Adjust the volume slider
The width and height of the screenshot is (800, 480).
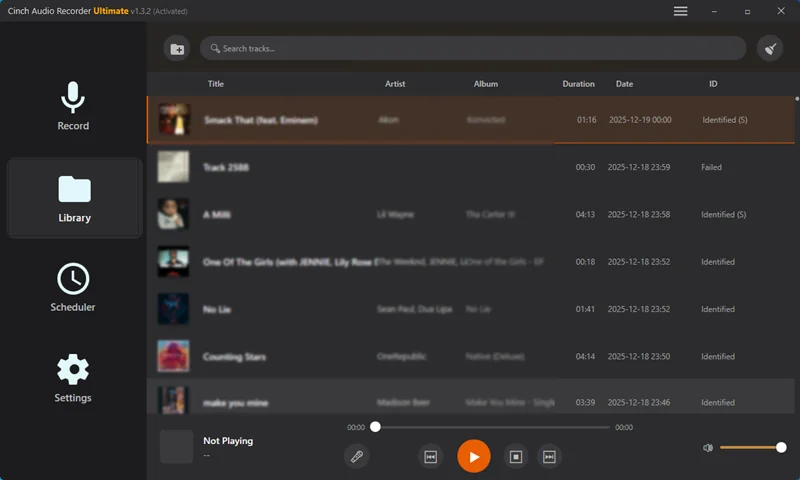751,448
